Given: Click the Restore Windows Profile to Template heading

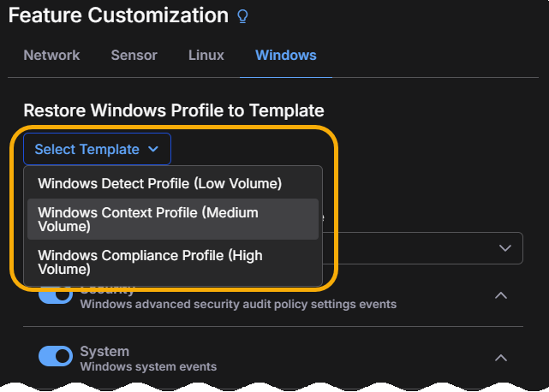Looking at the screenshot, I should 174,110.
